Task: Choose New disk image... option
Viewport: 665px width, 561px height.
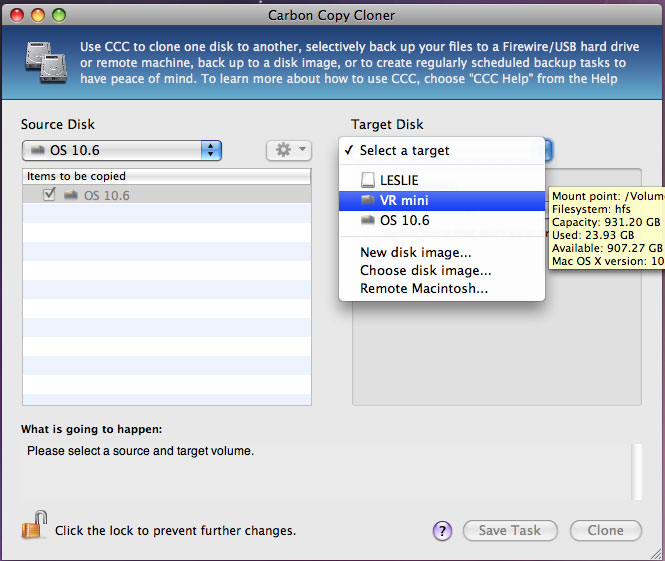Action: [x=441, y=252]
